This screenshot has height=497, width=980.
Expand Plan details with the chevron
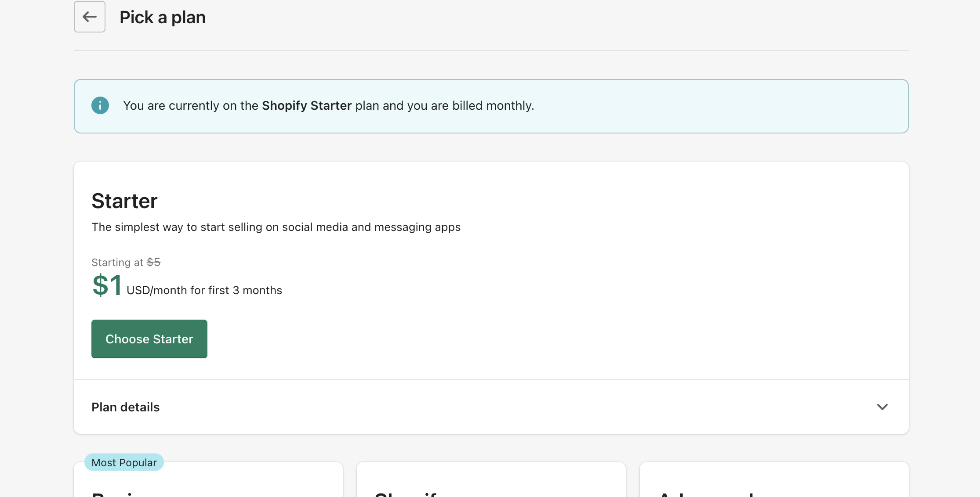882,407
